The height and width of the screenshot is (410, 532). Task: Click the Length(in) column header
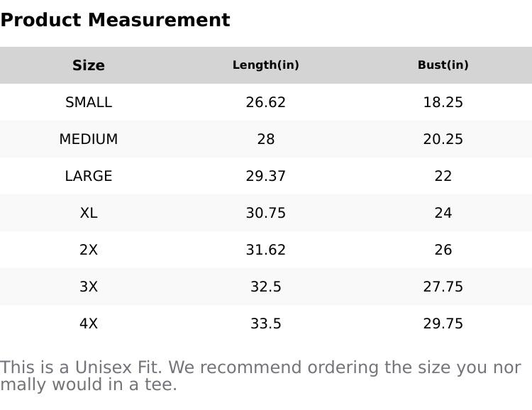point(266,65)
